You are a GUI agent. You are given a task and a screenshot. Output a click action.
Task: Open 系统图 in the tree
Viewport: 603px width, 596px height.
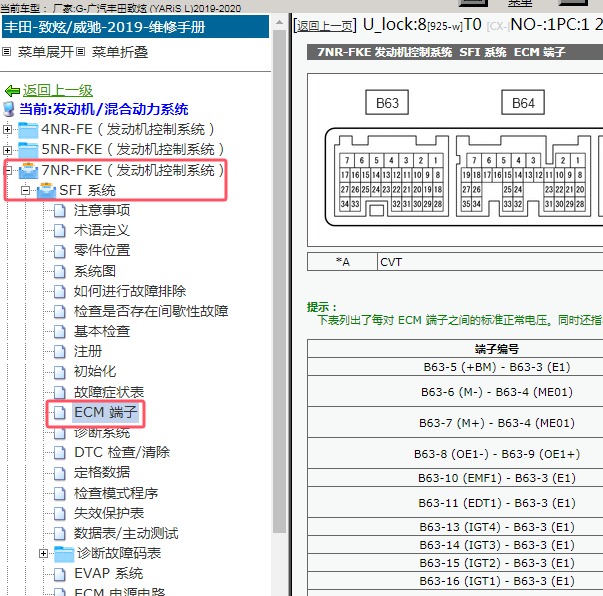click(x=95, y=271)
